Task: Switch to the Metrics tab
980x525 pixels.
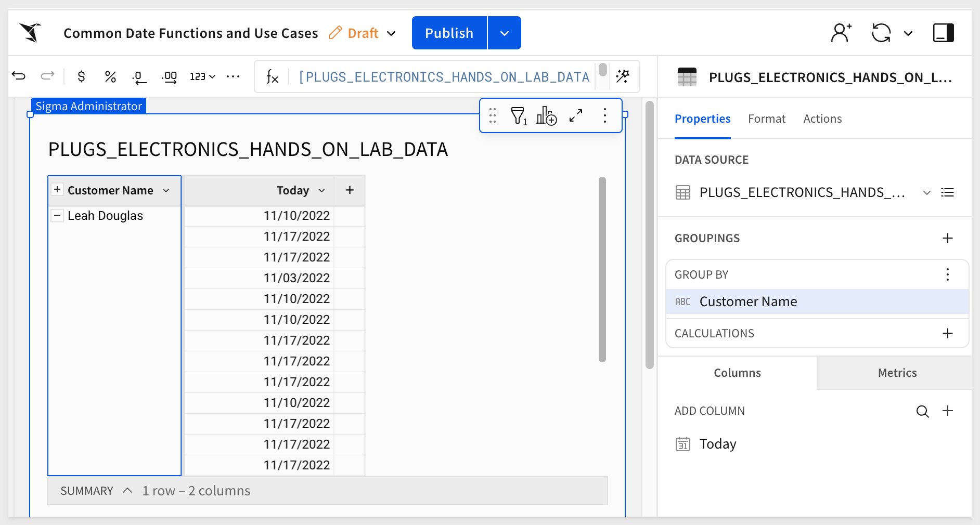Action: tap(897, 373)
